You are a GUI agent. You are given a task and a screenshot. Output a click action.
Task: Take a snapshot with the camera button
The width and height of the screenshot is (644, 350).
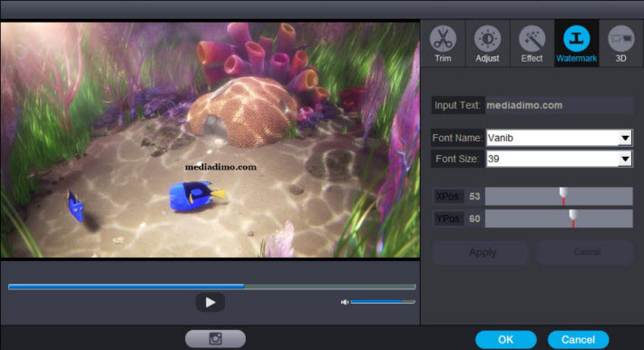coord(215,339)
